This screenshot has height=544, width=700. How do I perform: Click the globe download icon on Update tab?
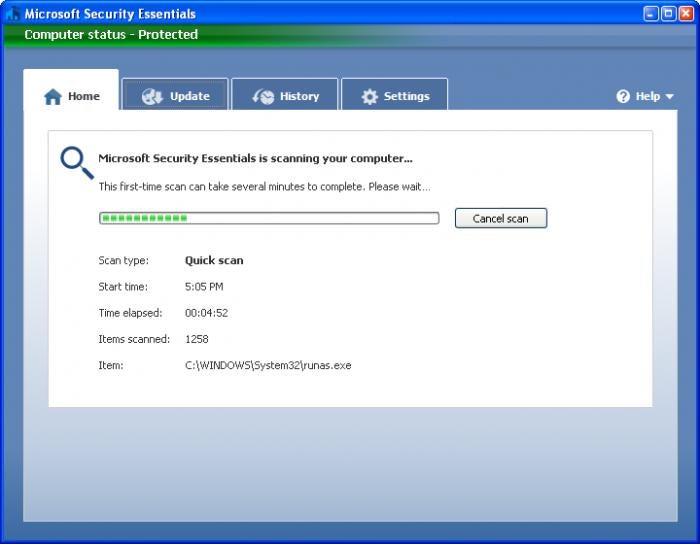[152, 96]
